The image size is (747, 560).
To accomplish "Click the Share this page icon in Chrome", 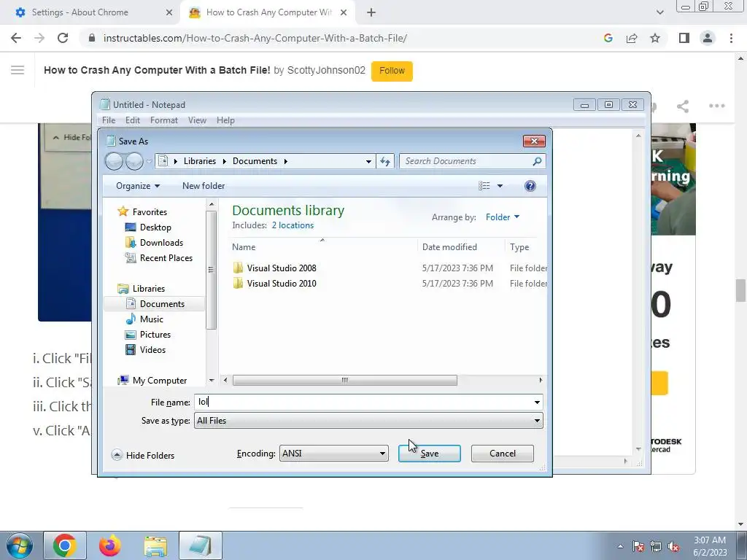I will click(x=632, y=38).
